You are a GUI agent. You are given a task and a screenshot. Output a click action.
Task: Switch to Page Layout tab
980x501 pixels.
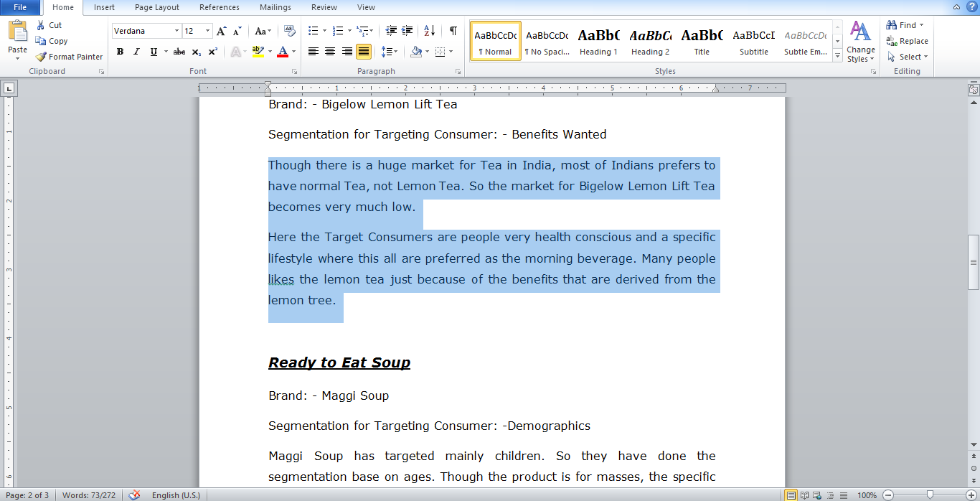tap(157, 7)
